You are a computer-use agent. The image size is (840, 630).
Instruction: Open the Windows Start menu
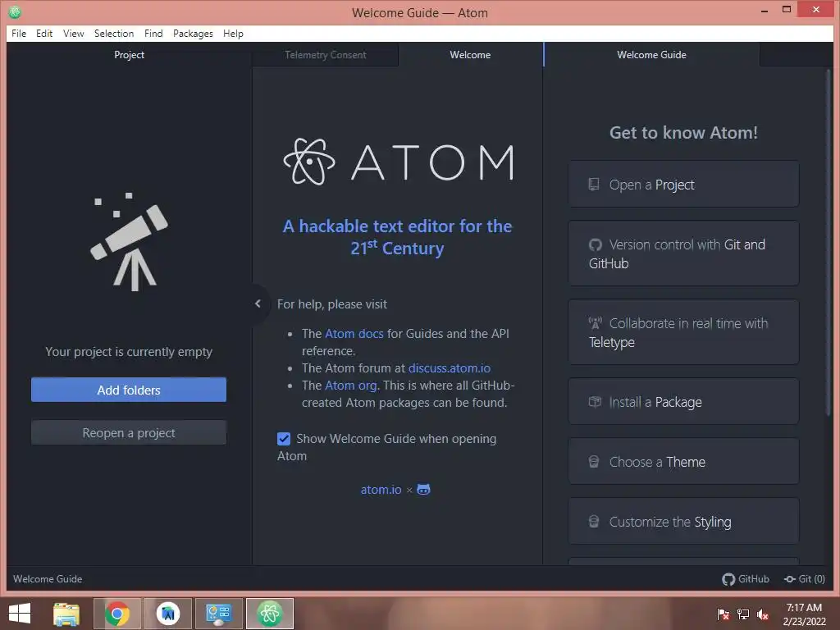pyautogui.click(x=20, y=614)
